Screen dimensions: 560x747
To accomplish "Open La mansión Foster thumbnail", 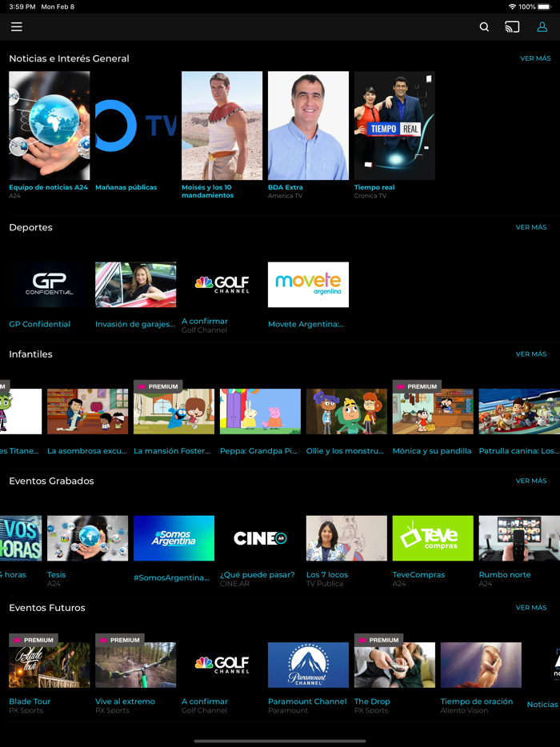I will click(x=174, y=411).
